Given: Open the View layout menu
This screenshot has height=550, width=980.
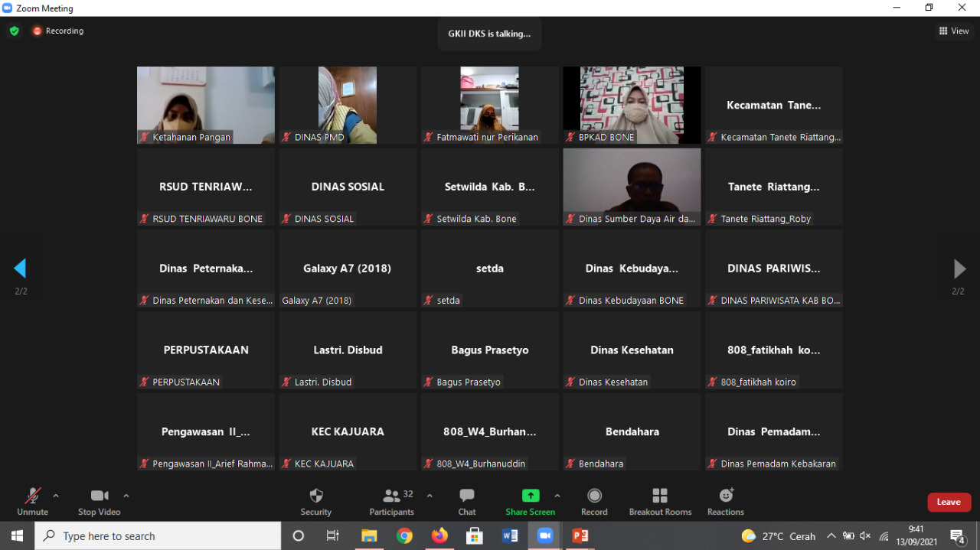Looking at the screenshot, I should pyautogui.click(x=954, y=31).
